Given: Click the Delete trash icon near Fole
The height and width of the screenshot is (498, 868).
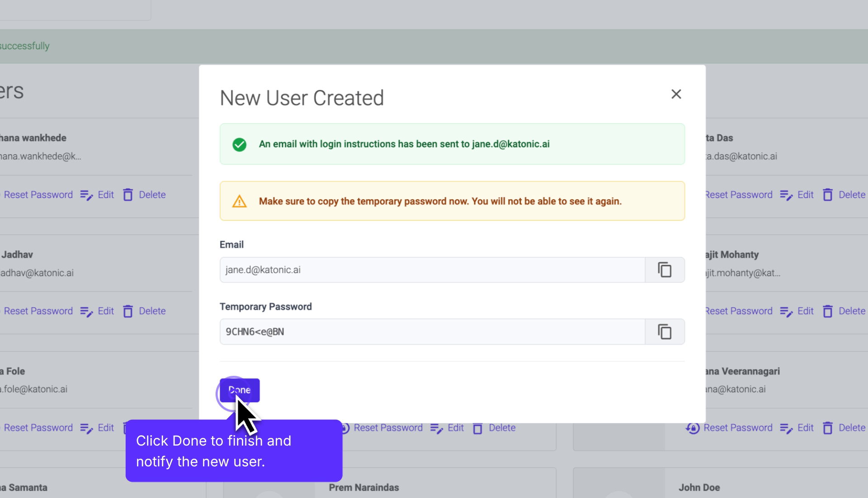Looking at the screenshot, I should (x=128, y=428).
